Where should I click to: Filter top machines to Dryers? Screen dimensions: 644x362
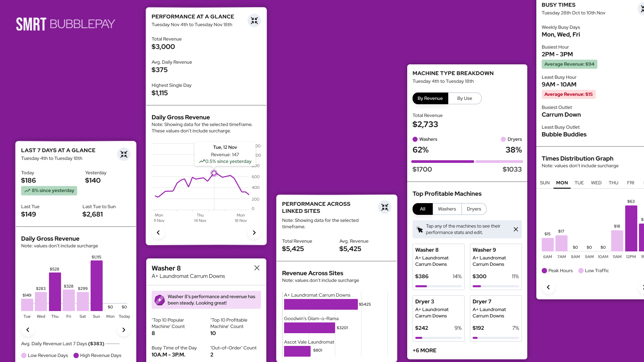pyautogui.click(x=474, y=209)
